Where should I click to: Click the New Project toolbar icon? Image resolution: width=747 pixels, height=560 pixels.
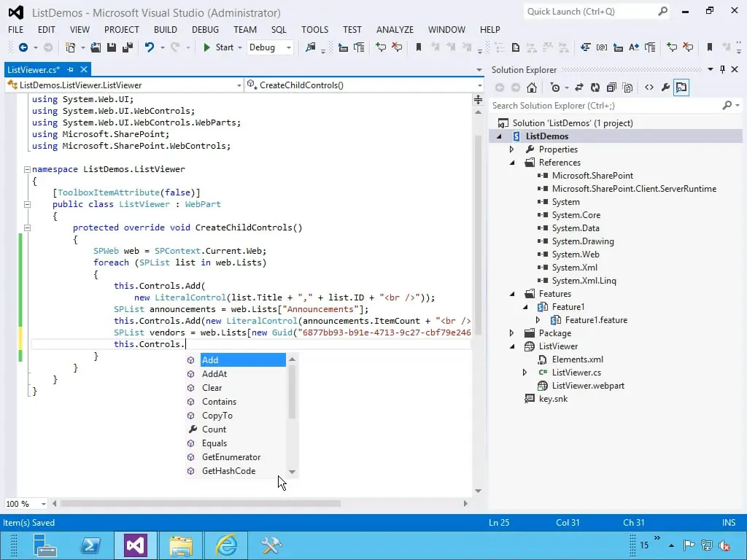point(71,47)
